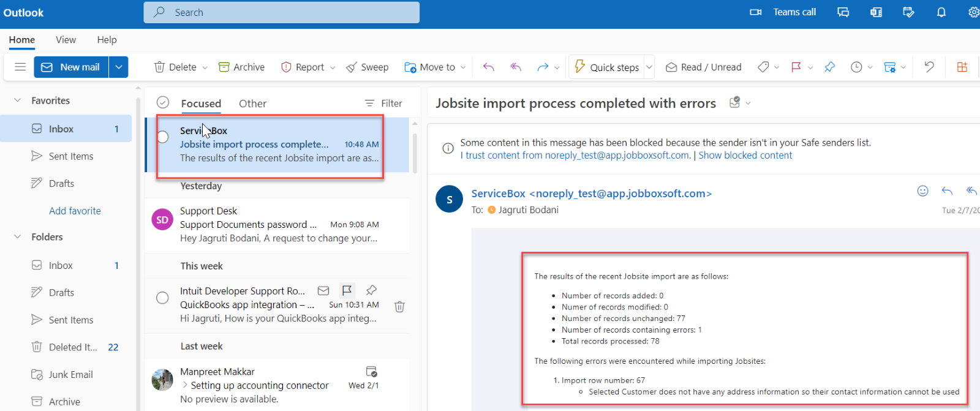Delete the Intuit Developer Support message via trash icon
Image resolution: width=980 pixels, height=411 pixels.
(x=399, y=306)
